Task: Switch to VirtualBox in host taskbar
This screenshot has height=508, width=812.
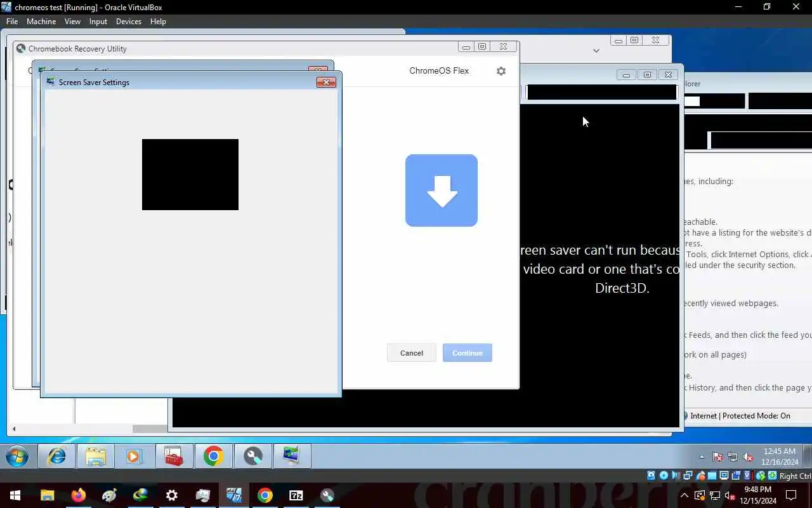Action: (x=234, y=495)
